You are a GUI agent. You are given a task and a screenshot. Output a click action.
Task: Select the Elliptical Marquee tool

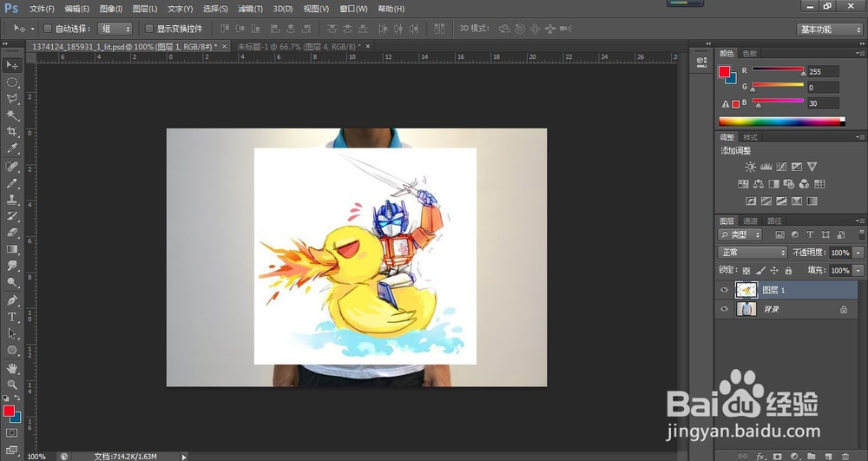(11, 82)
